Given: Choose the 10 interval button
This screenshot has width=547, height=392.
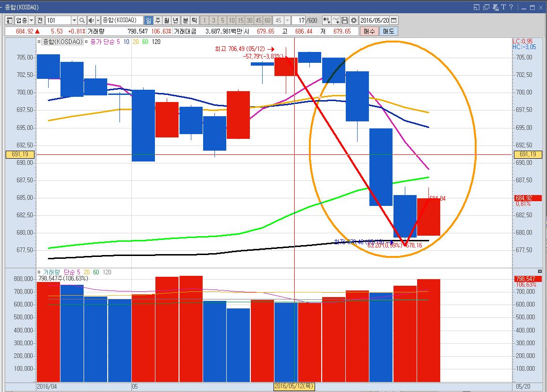Looking at the screenshot, I should (x=231, y=20).
